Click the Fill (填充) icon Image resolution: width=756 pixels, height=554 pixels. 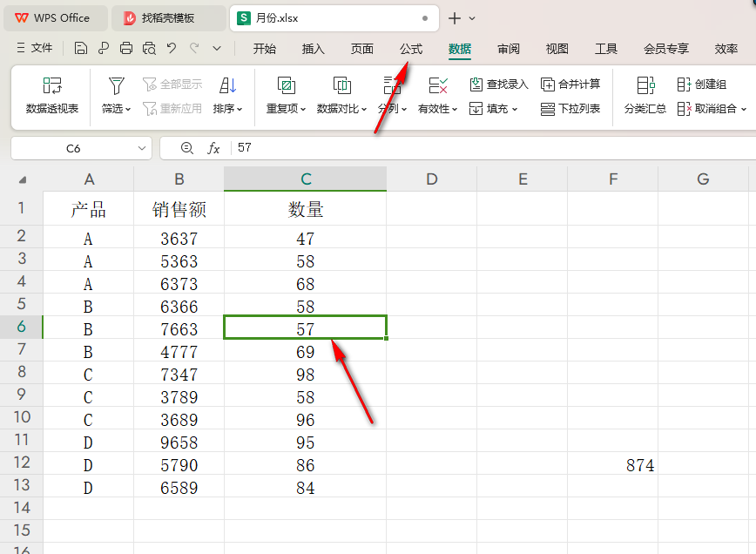[476, 109]
